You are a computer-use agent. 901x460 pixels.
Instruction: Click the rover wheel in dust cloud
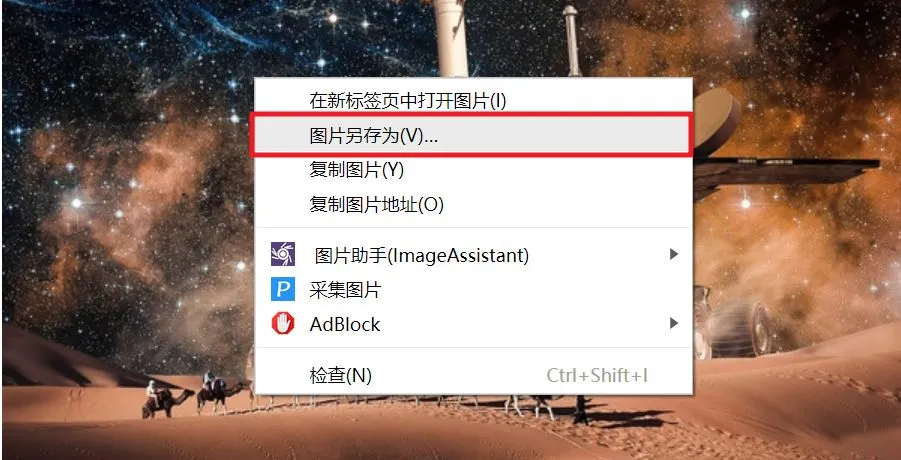pyautogui.click(x=740, y=328)
